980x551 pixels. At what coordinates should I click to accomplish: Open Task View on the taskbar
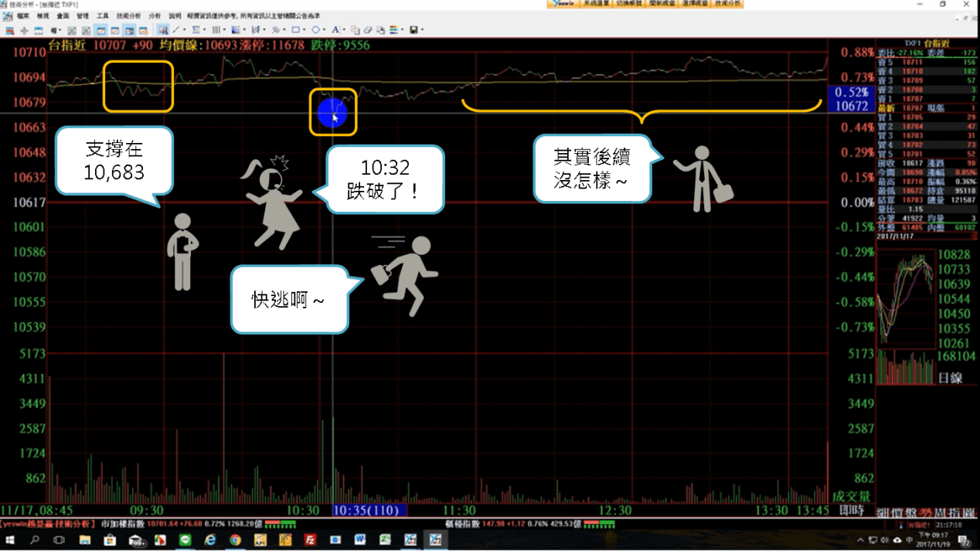(60, 540)
